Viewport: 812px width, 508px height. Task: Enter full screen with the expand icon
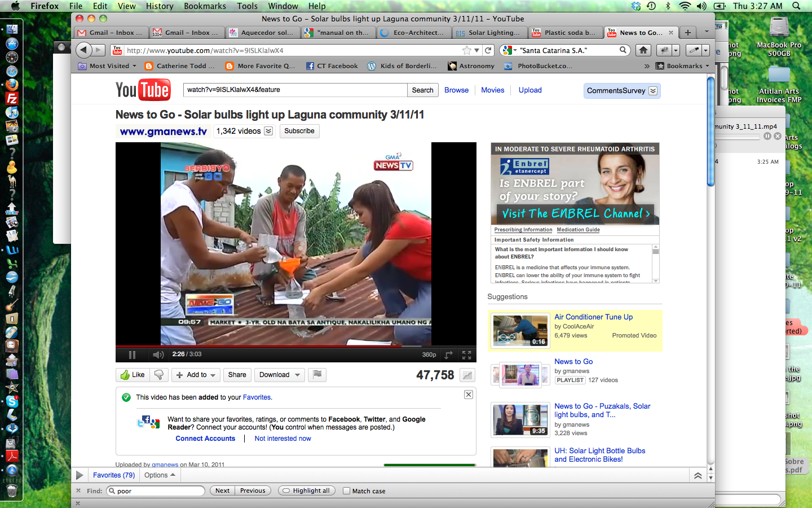(x=466, y=355)
